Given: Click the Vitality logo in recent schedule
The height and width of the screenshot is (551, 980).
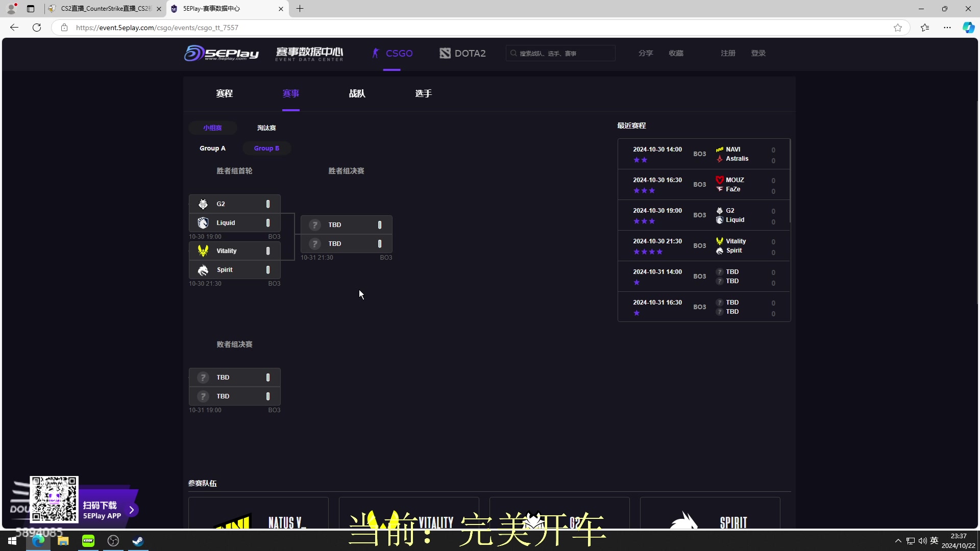Looking at the screenshot, I should tap(720, 241).
